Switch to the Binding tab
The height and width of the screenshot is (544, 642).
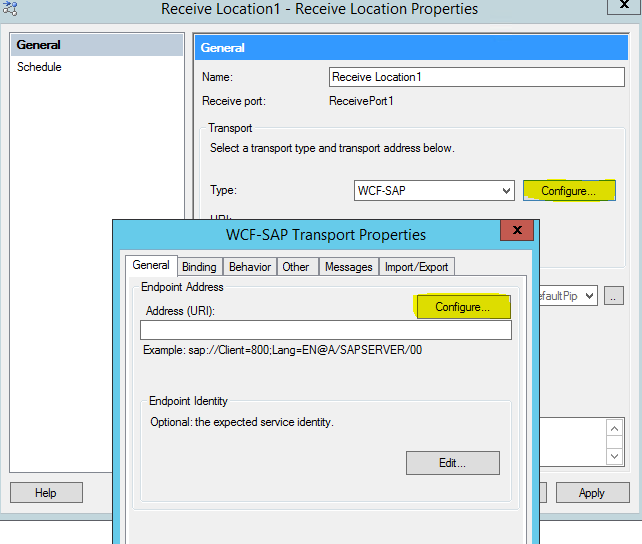tap(199, 267)
